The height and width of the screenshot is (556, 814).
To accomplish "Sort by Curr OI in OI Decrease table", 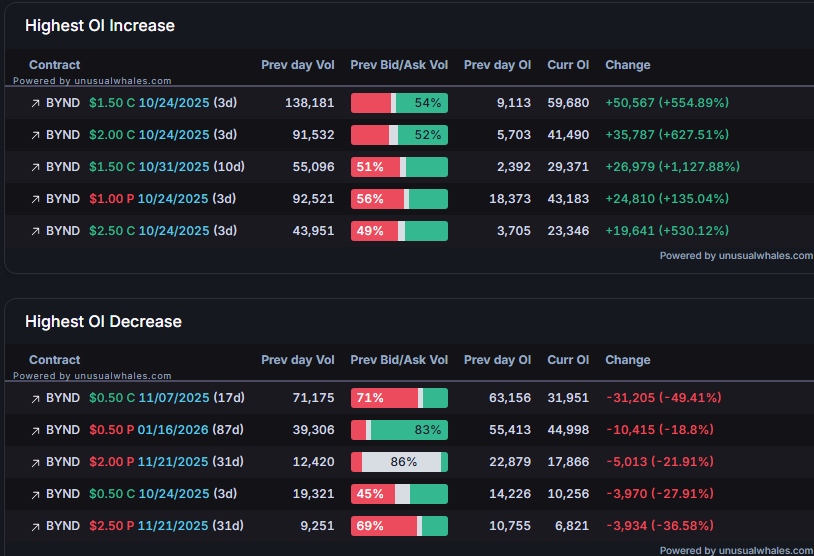I will coord(568,360).
